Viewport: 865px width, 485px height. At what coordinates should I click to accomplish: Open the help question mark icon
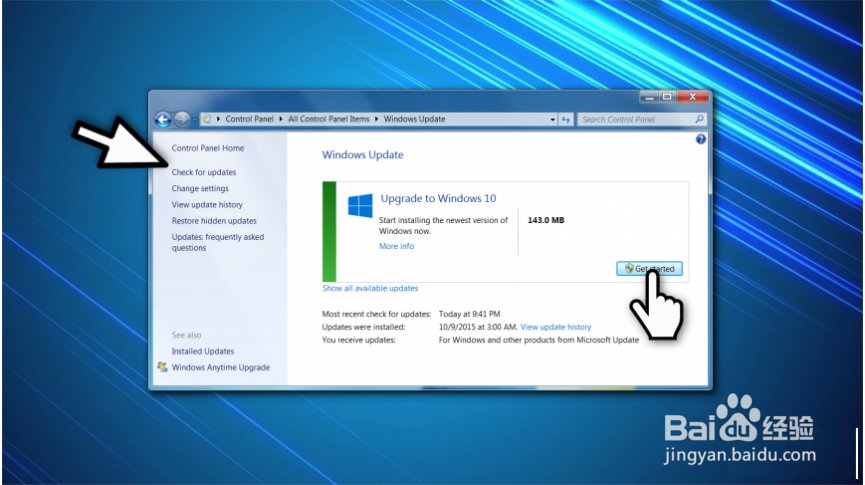pos(701,139)
